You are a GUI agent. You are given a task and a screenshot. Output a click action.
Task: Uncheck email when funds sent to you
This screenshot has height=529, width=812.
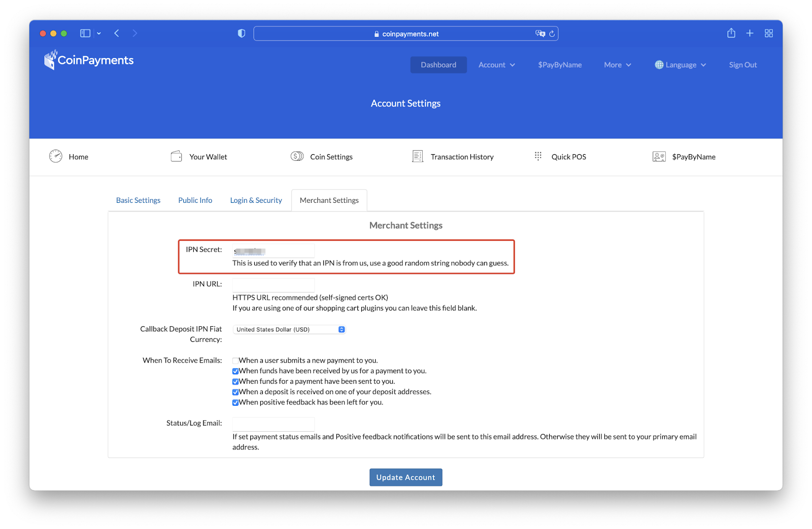235,382
